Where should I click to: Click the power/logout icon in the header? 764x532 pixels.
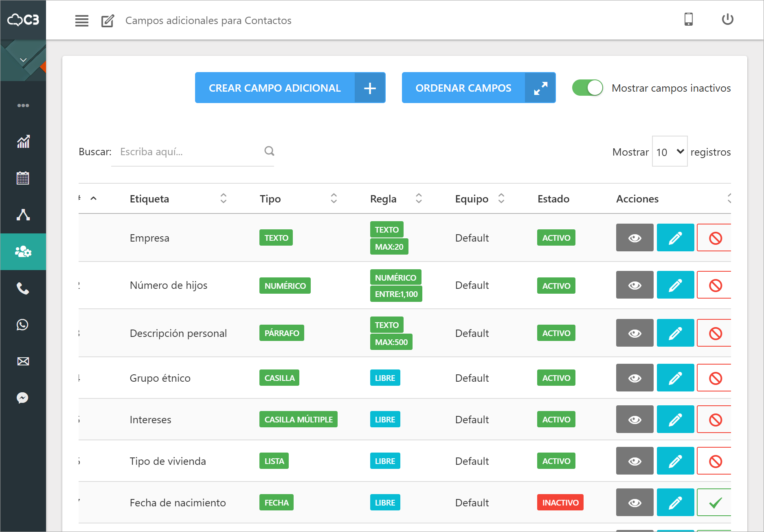[x=728, y=19]
